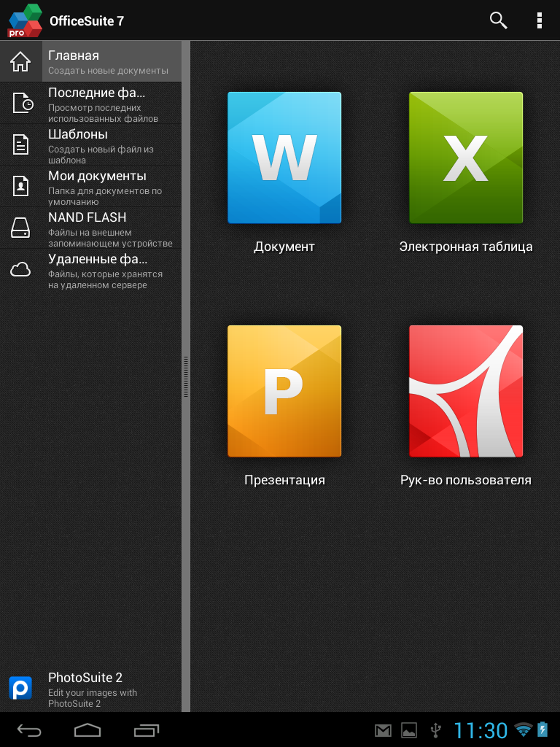Click the Шаблоны template document icon
This screenshot has height=747, width=560.
20,144
